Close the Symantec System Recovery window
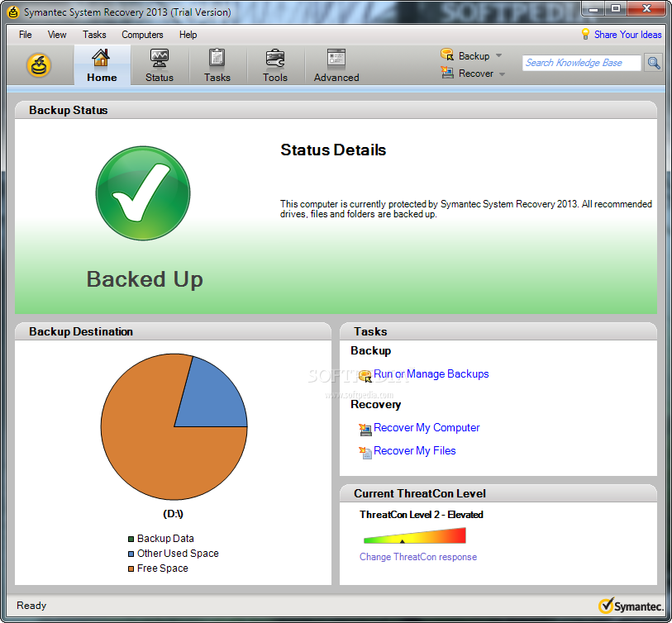 coord(646,8)
